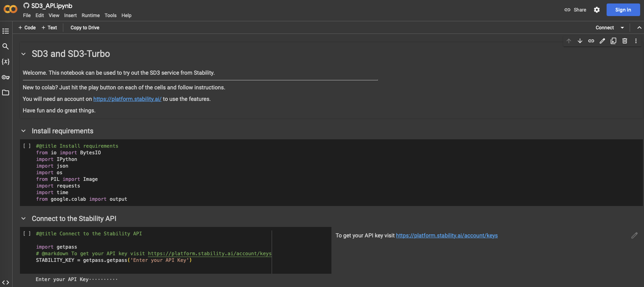644x287 pixels.
Task: Click the GitHub icon beside notebook title
Action: (26, 5)
